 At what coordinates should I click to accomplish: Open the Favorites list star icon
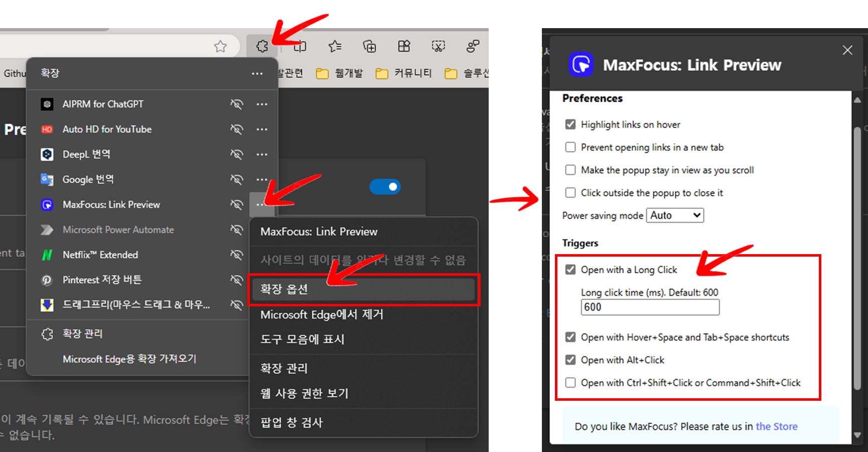point(335,47)
